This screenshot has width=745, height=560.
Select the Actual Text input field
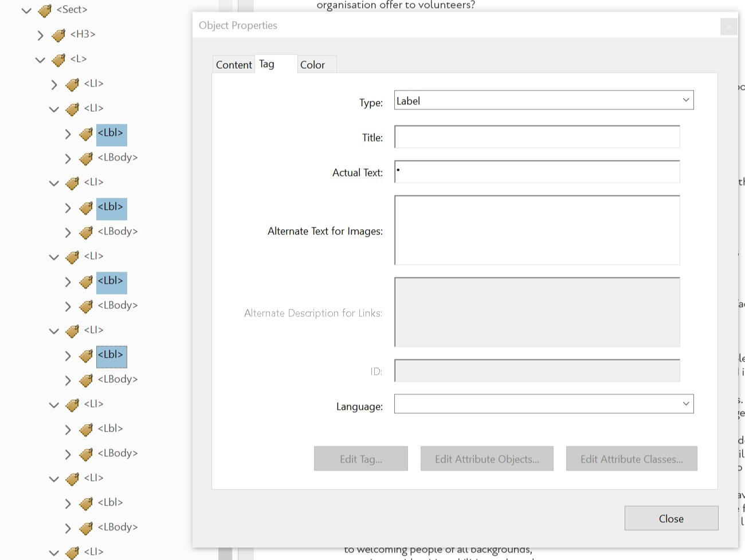tap(536, 171)
